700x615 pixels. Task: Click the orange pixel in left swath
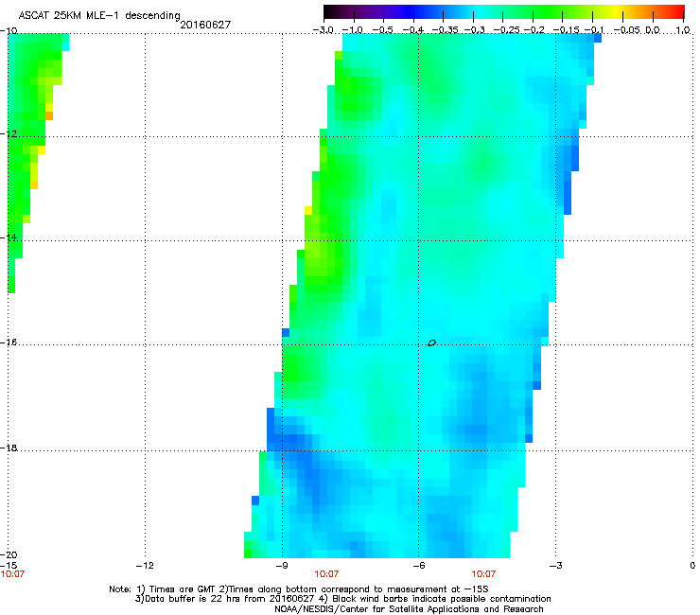(x=49, y=115)
